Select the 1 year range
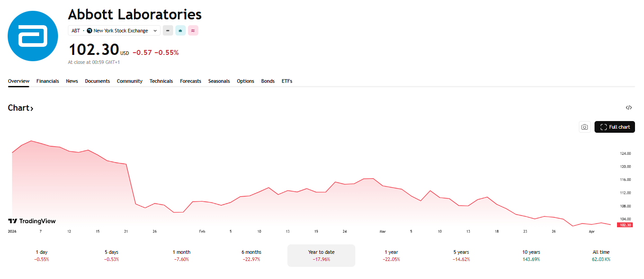The image size is (644, 279). [x=391, y=256]
